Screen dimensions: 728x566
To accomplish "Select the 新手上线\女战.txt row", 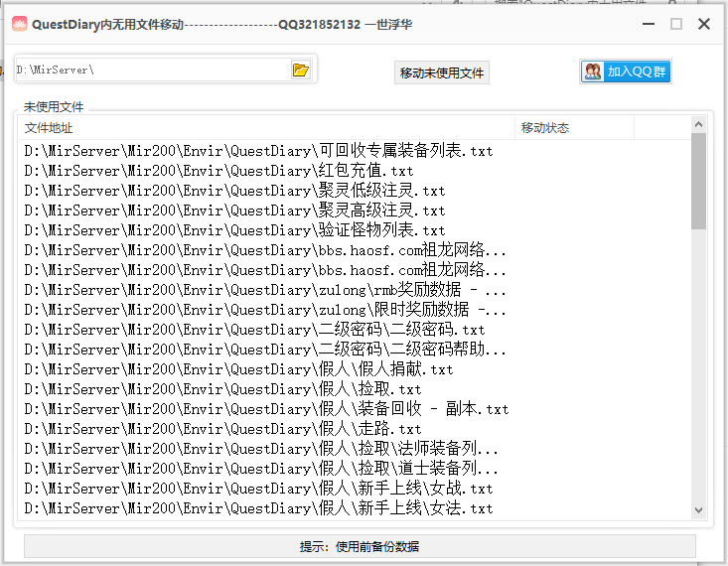I will click(x=354, y=488).
